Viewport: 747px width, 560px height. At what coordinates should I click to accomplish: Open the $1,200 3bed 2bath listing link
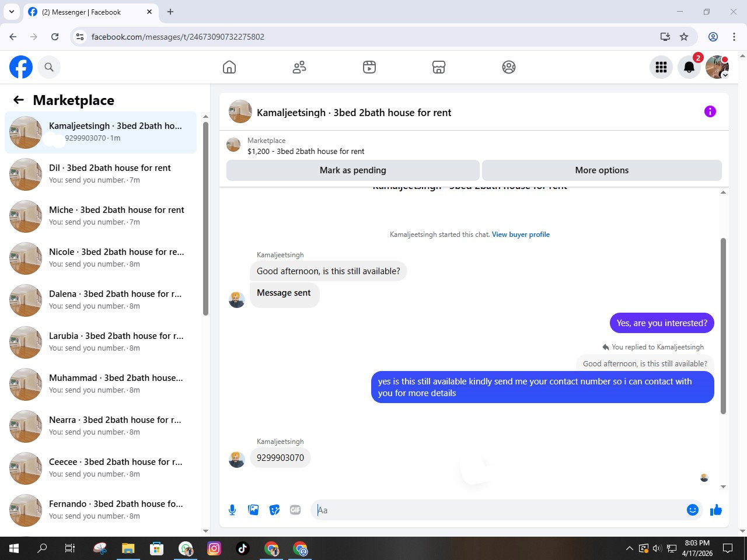pyautogui.click(x=306, y=151)
